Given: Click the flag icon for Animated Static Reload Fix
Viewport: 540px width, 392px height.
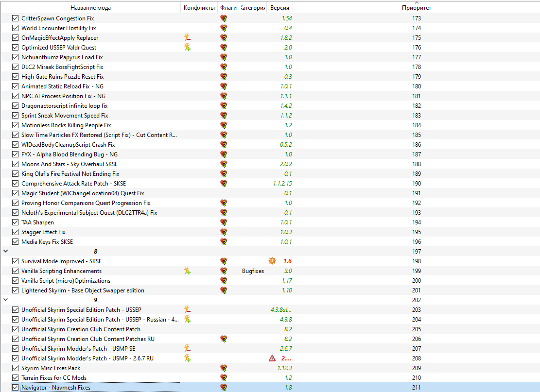Looking at the screenshot, I should pyautogui.click(x=224, y=86).
